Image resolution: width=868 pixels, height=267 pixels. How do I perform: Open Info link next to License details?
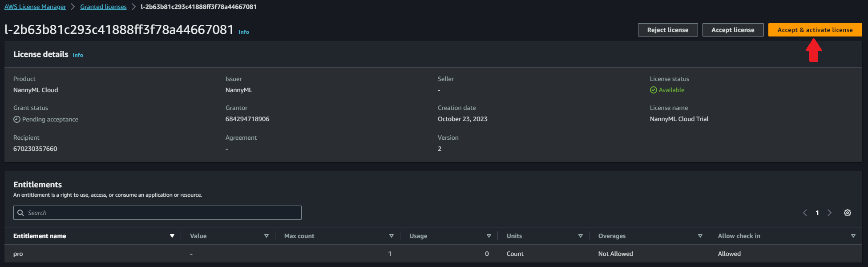pyautogui.click(x=78, y=55)
